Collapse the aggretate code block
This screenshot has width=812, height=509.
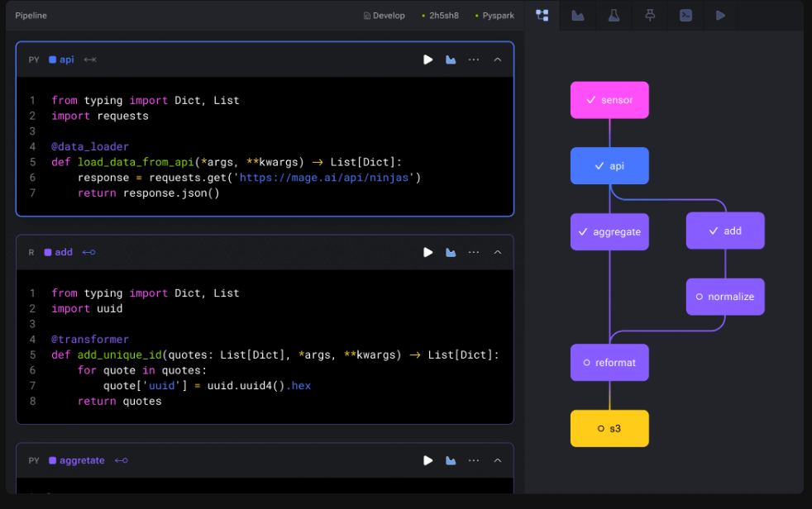tap(498, 460)
